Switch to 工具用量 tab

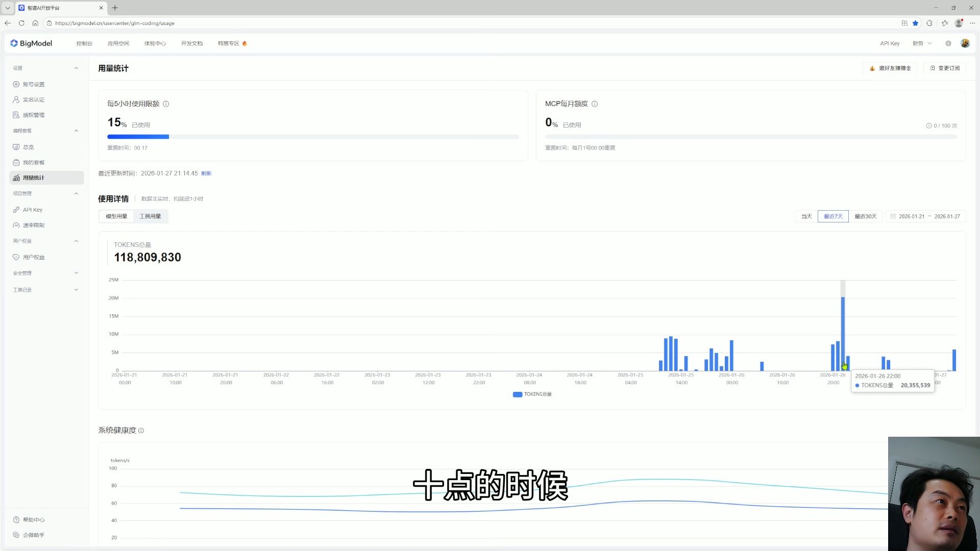click(150, 216)
